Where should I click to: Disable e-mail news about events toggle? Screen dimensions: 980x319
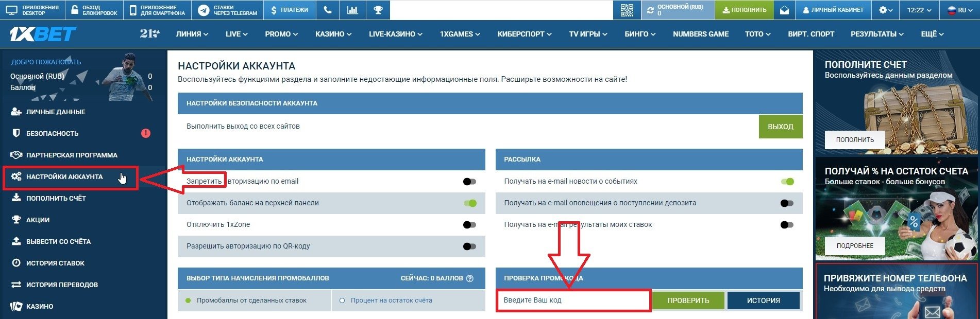(x=787, y=182)
